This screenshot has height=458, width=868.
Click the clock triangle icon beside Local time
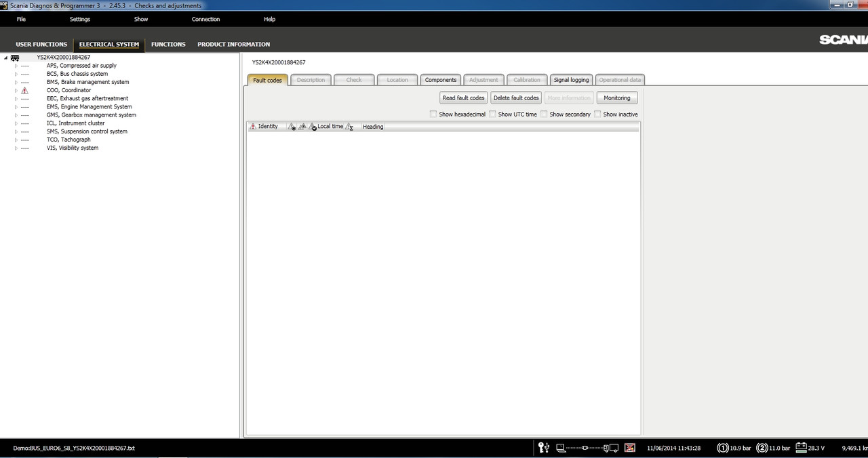[313, 127]
